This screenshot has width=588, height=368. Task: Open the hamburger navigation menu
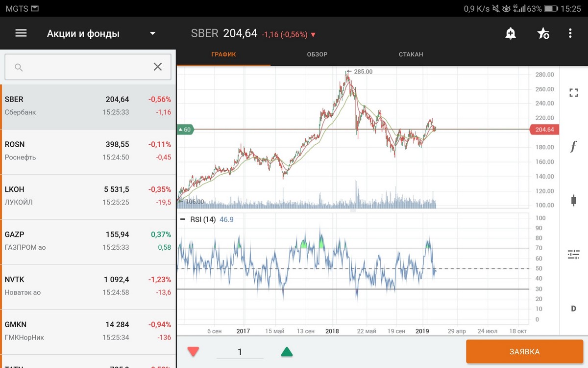click(21, 33)
